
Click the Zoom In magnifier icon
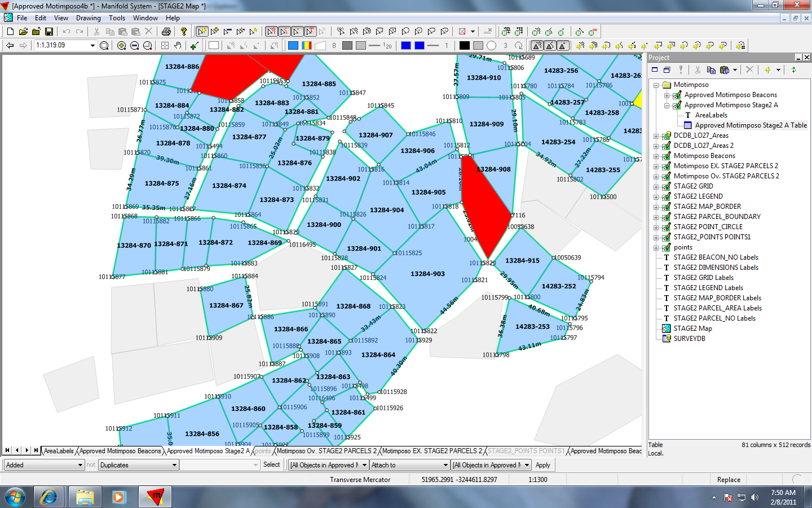pyautogui.click(x=121, y=46)
